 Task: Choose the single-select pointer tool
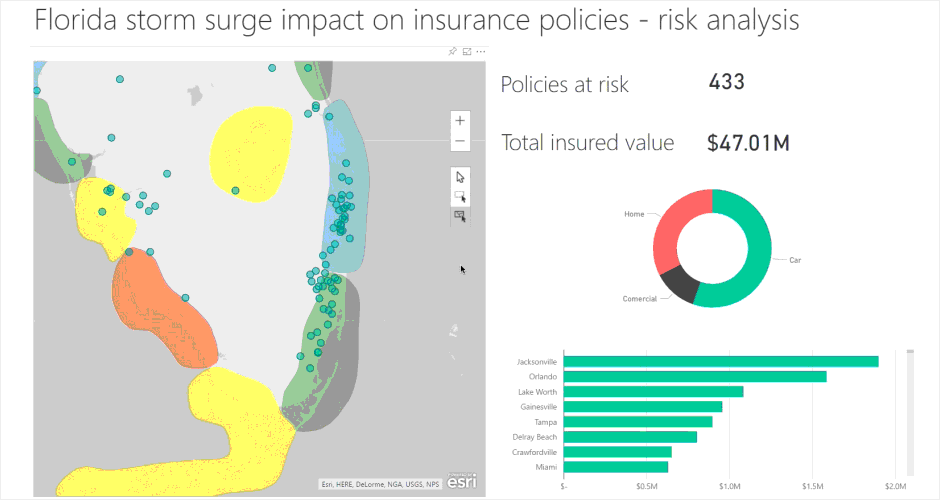(460, 177)
